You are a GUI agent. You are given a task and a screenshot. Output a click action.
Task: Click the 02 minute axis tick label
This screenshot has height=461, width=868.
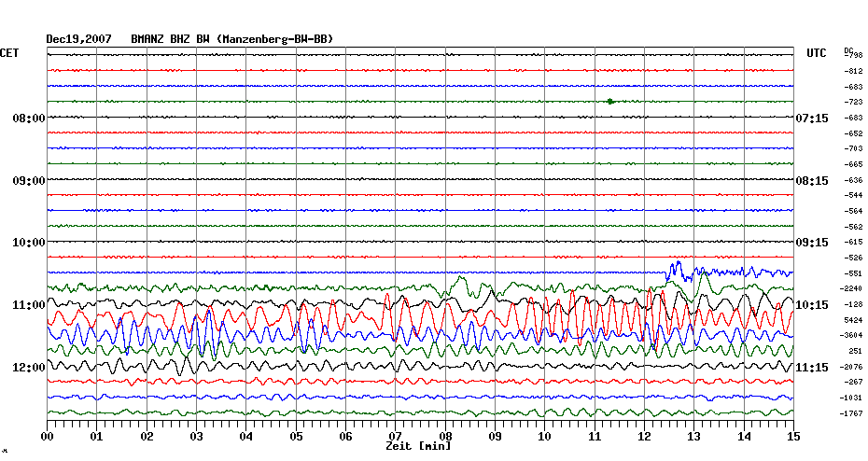[147, 437]
